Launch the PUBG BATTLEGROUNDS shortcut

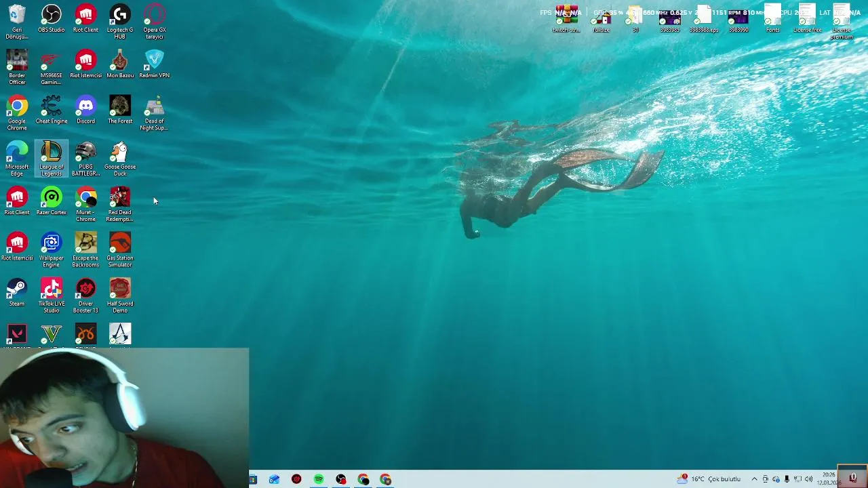[x=86, y=159]
